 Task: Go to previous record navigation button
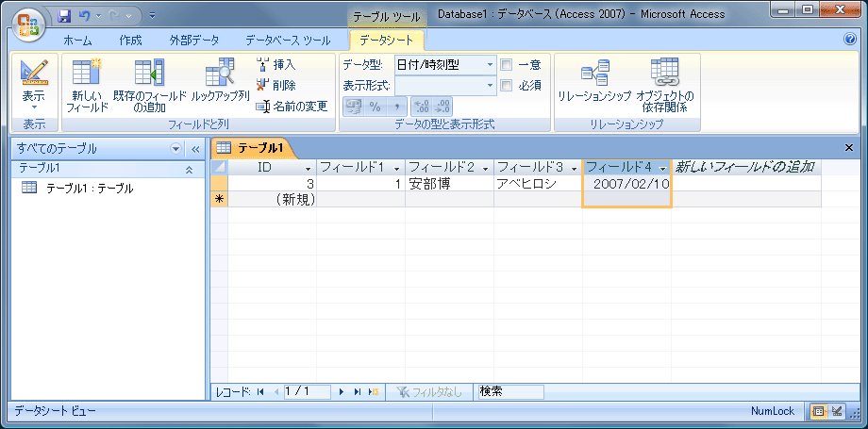click(276, 392)
